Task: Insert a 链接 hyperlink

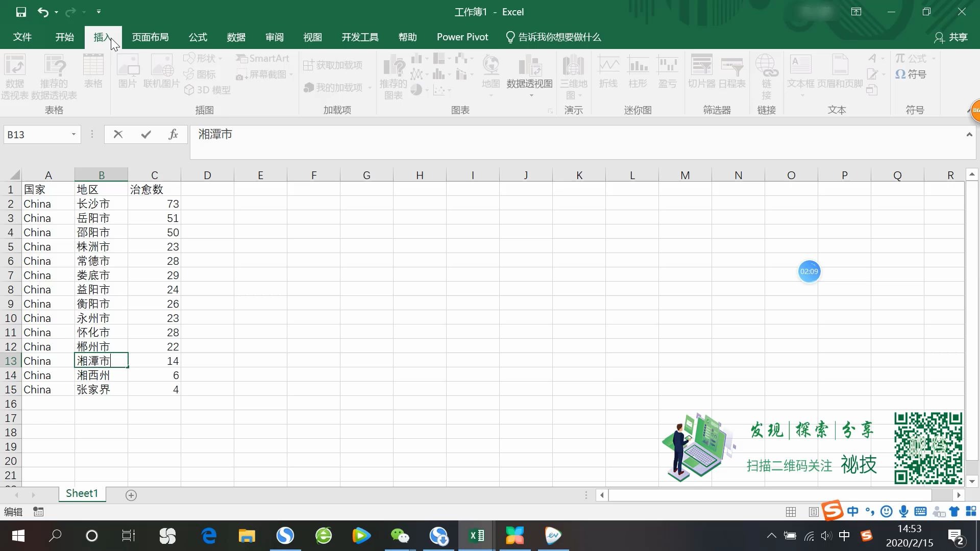Action: tap(767, 77)
